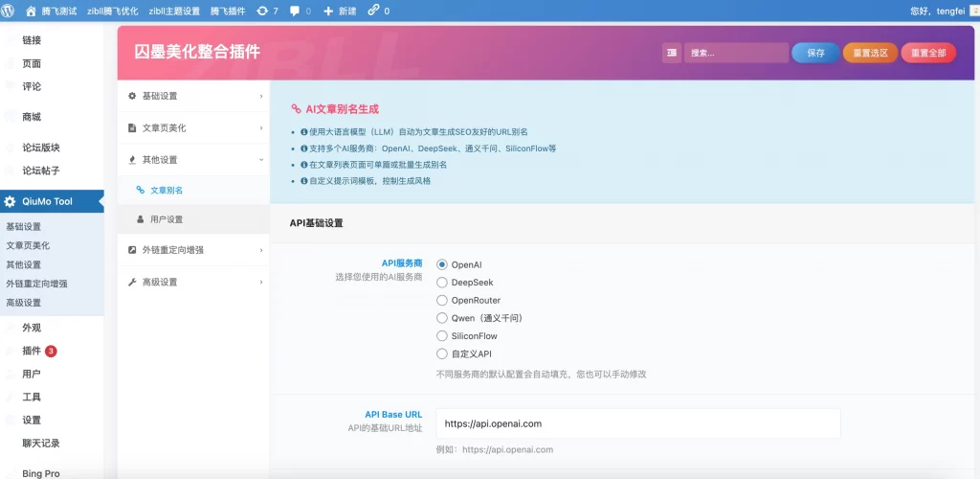Viewport: 980px width, 479px height.
Task: Expand the 外链重定向增强 section chevron
Action: click(x=261, y=250)
